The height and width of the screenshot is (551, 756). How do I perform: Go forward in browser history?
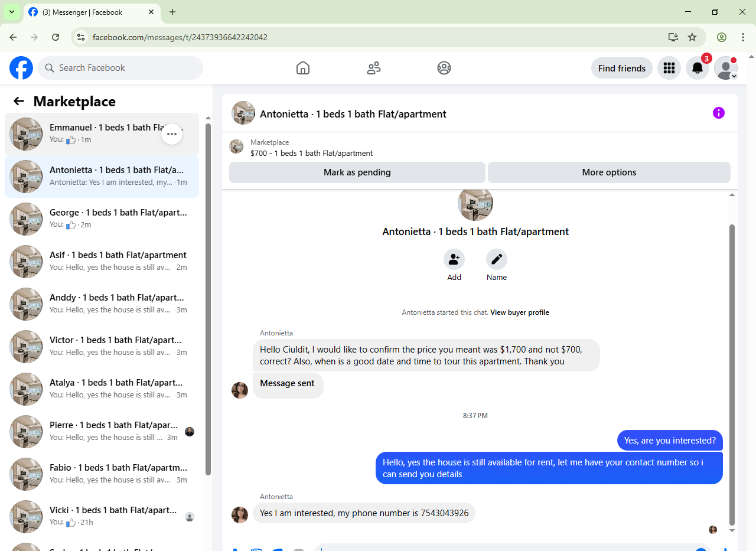tap(34, 37)
